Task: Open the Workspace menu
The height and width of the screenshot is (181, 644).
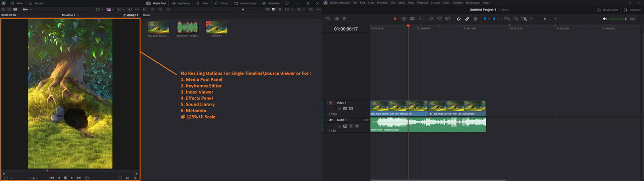Action: coord(472,3)
